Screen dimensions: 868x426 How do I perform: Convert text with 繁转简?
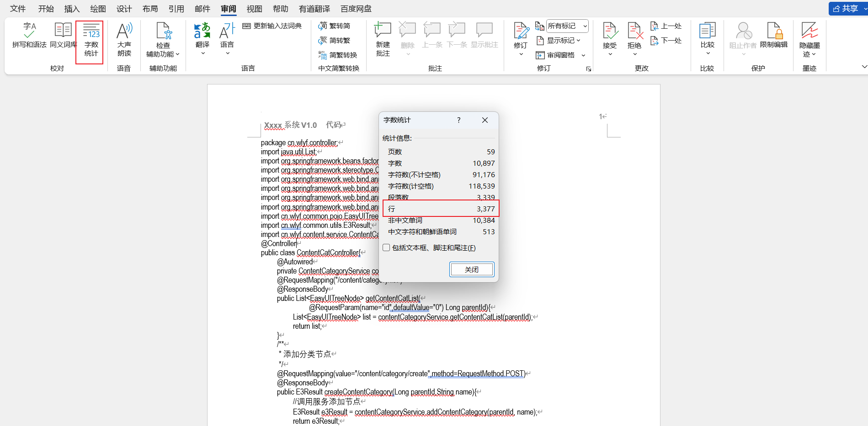tap(335, 26)
